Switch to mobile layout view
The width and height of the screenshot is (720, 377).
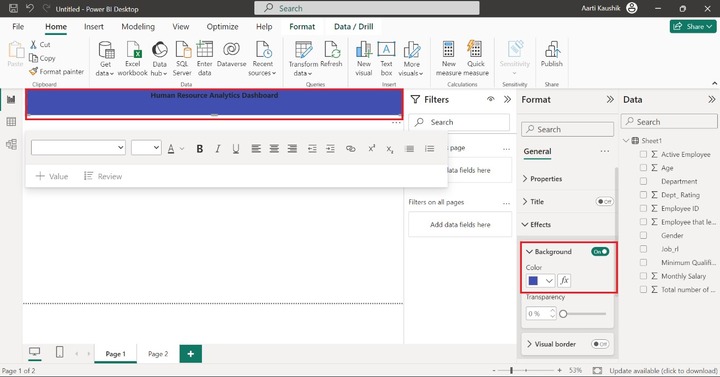(59, 352)
